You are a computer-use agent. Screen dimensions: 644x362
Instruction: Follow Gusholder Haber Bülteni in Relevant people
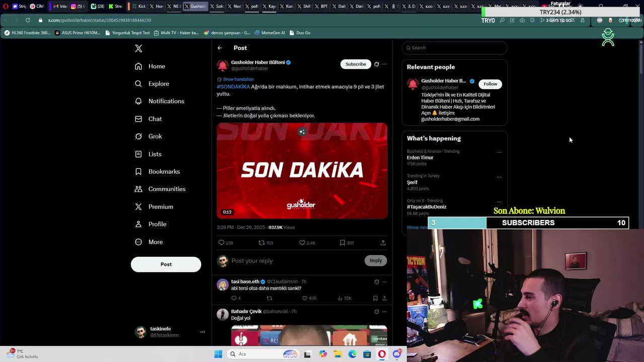coord(490,84)
